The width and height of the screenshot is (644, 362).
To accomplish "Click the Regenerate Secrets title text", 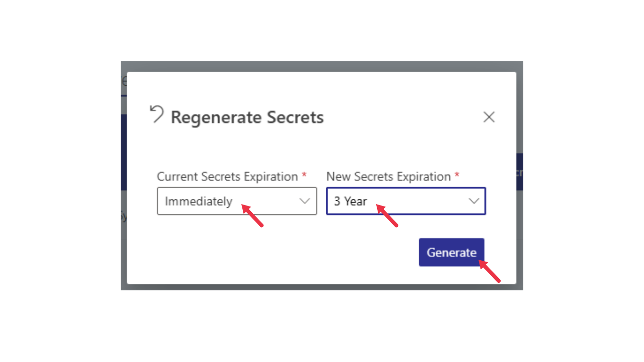I will point(247,117).
